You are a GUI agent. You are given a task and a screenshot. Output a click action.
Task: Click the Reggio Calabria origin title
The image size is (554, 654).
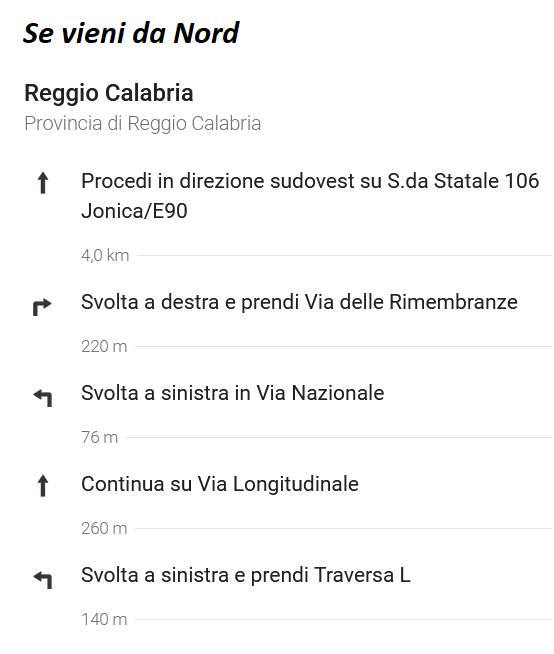tap(109, 93)
